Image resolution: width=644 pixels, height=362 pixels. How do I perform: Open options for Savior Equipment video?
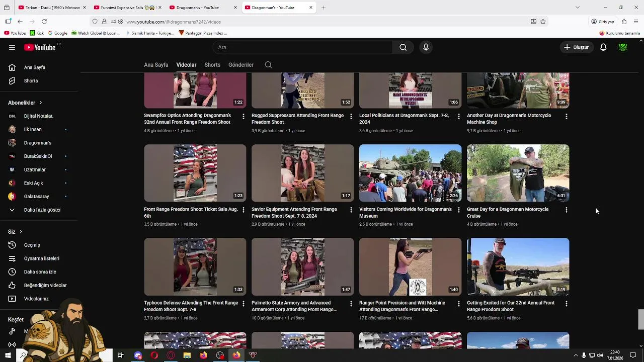click(x=351, y=210)
